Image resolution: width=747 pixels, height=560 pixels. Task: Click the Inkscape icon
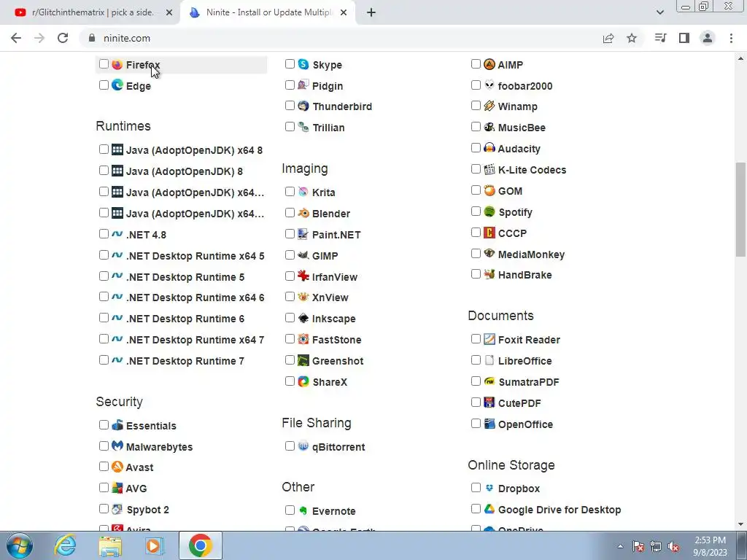(x=303, y=318)
